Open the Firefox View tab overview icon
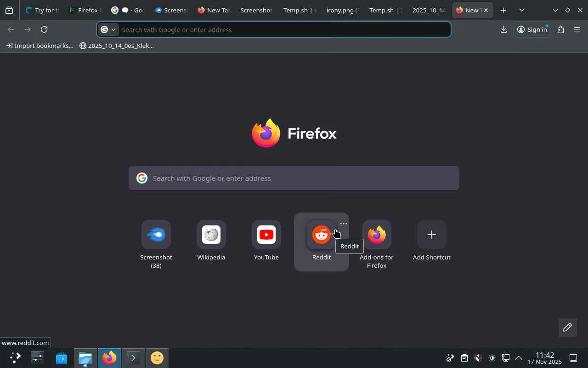The width and height of the screenshot is (588, 368). 9,10
